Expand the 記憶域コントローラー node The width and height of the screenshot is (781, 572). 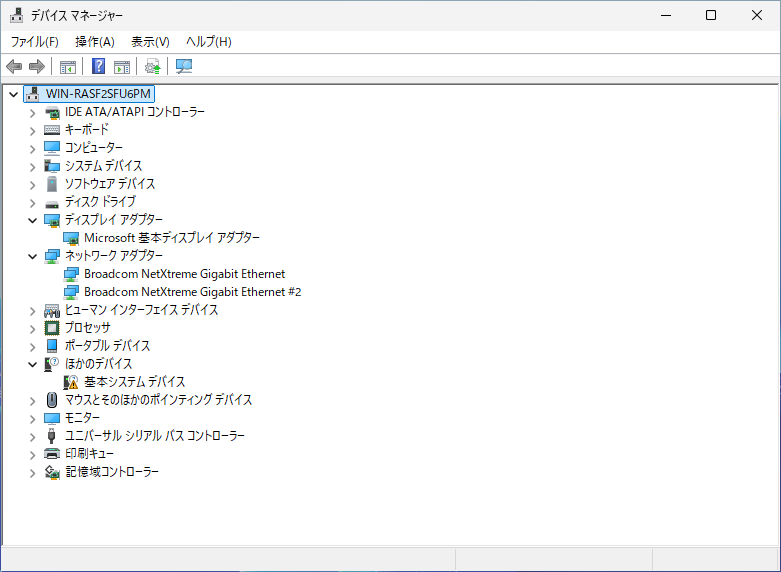point(32,472)
